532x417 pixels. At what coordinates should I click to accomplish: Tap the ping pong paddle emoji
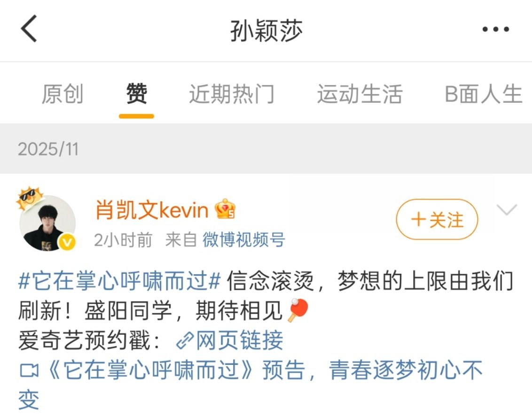click(x=297, y=310)
